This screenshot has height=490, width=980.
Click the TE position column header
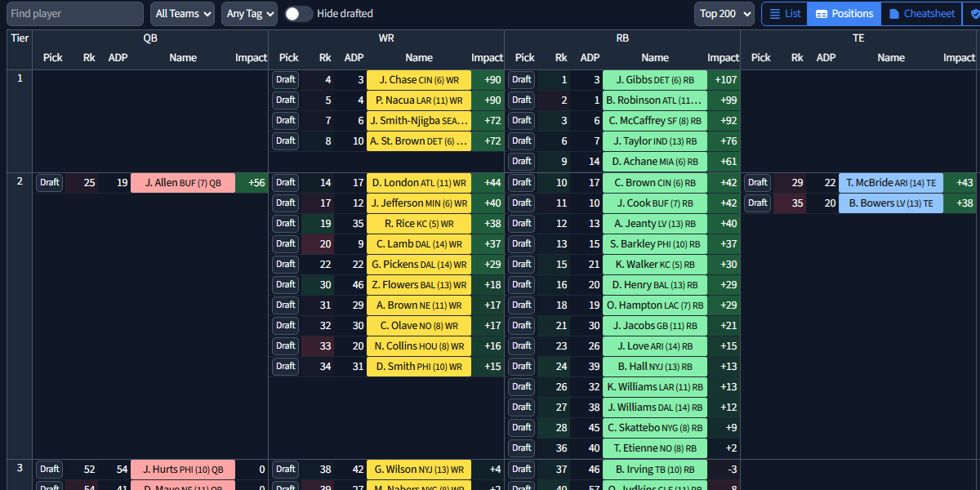(858, 38)
